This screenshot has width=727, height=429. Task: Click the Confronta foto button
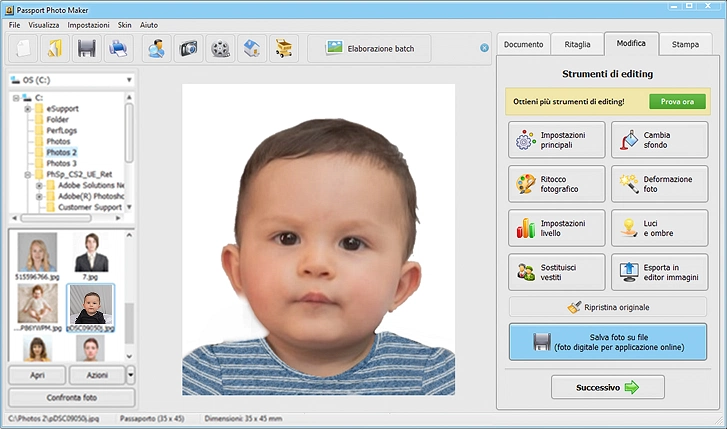tap(71, 397)
